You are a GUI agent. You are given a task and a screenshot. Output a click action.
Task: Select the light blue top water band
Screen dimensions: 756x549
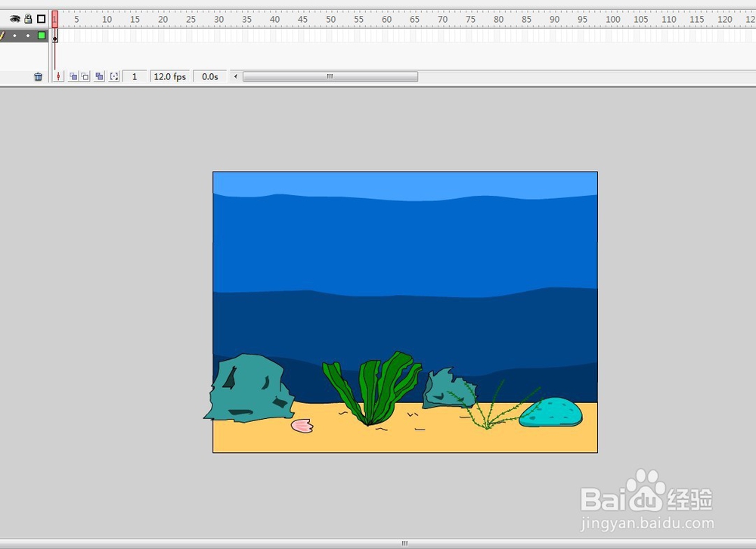[405, 184]
